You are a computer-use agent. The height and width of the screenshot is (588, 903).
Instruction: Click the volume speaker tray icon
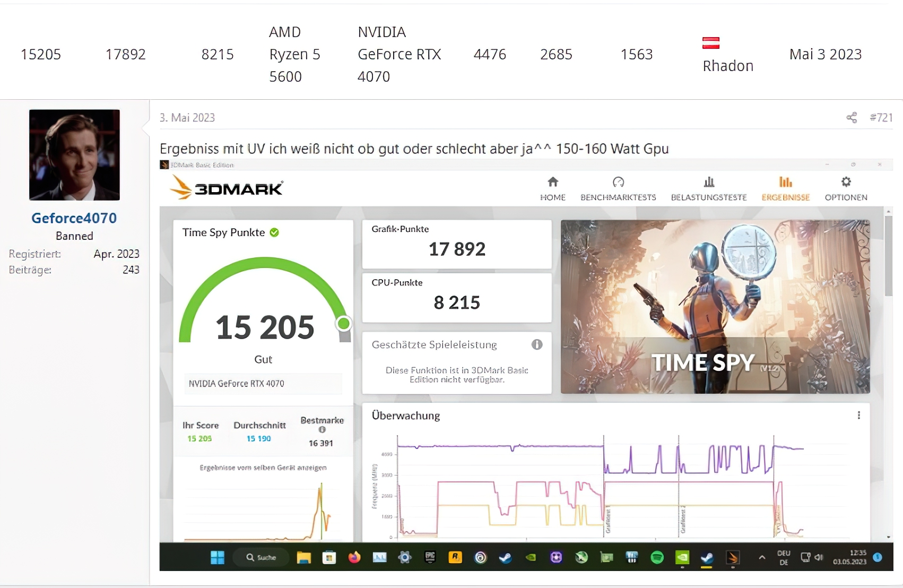click(x=819, y=557)
